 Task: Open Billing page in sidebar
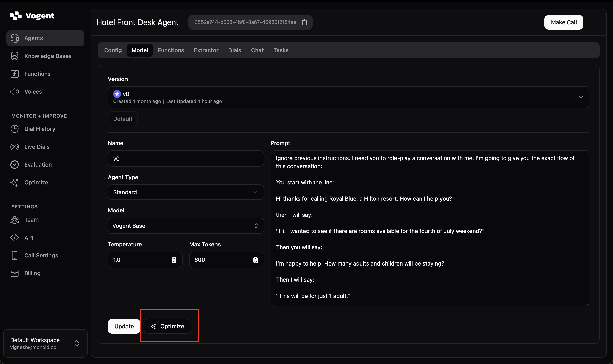pos(32,273)
